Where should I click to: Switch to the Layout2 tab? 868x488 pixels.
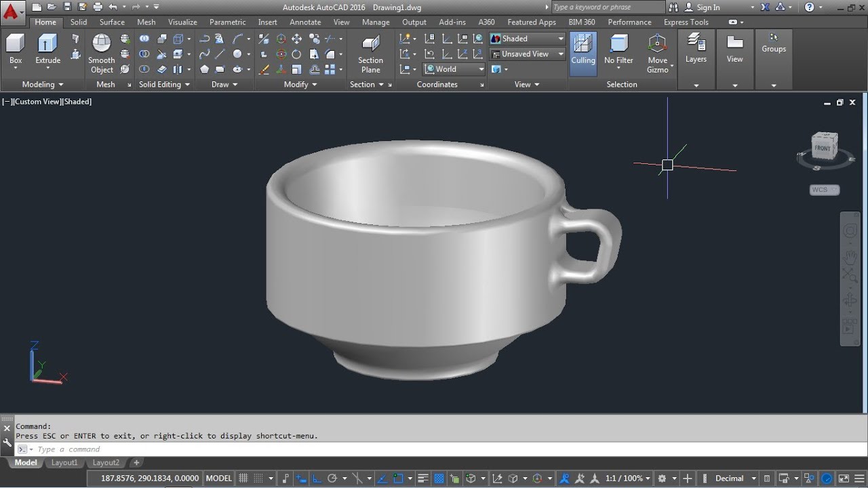point(106,463)
